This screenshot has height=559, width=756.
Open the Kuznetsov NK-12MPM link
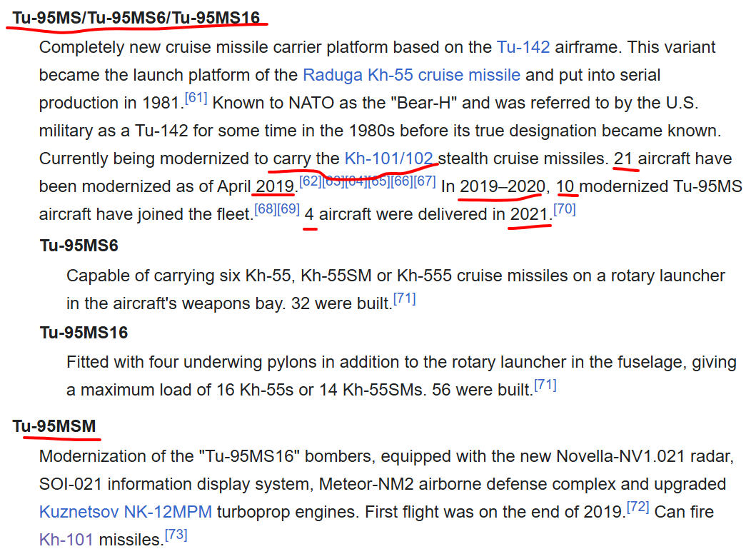point(126,512)
